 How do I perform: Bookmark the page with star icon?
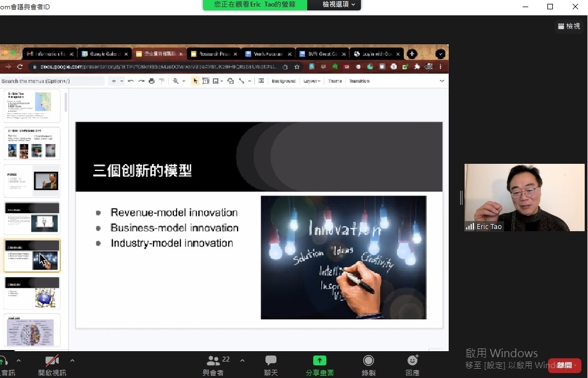[x=297, y=67]
